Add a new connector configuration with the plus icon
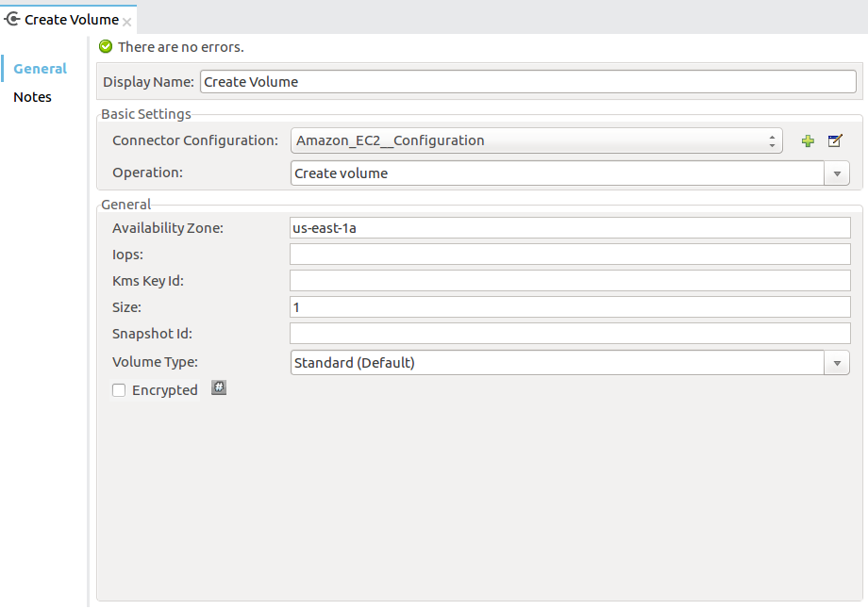This screenshot has height=609, width=868. [x=808, y=140]
